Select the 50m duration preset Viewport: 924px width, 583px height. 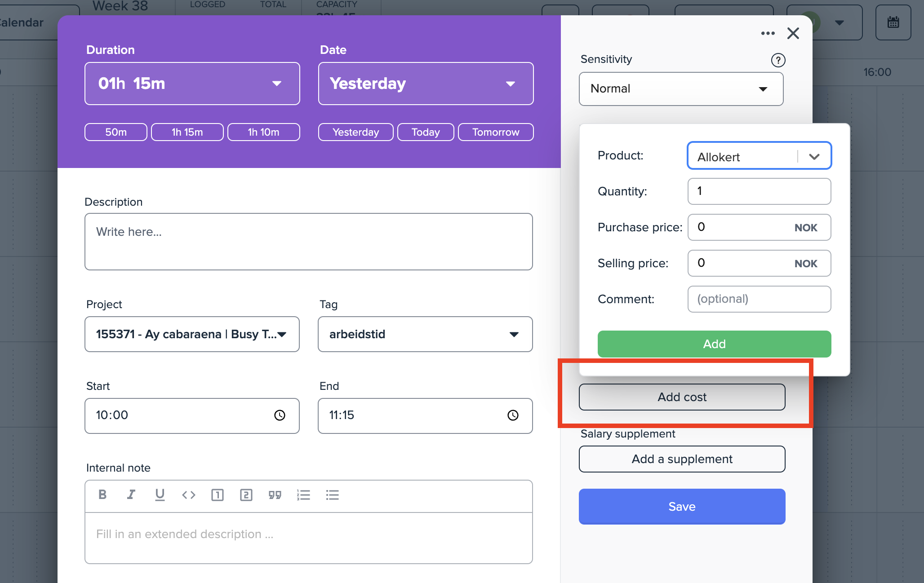[x=115, y=132]
